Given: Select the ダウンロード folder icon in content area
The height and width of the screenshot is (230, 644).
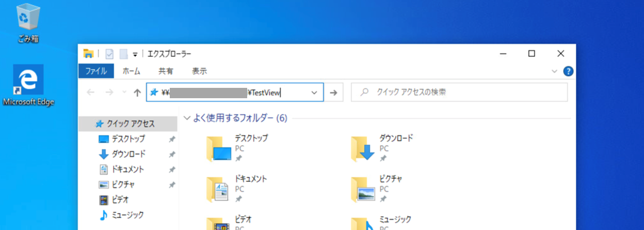Looking at the screenshot, I should 362,149.
